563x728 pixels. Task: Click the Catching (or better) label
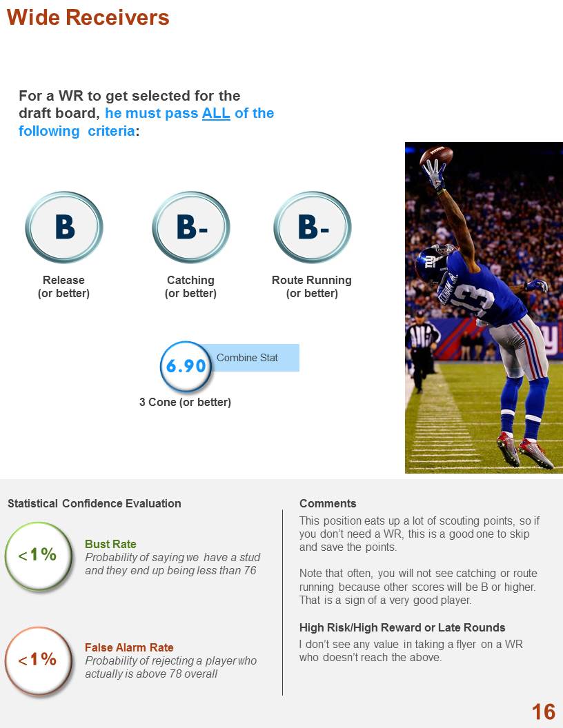(x=191, y=287)
